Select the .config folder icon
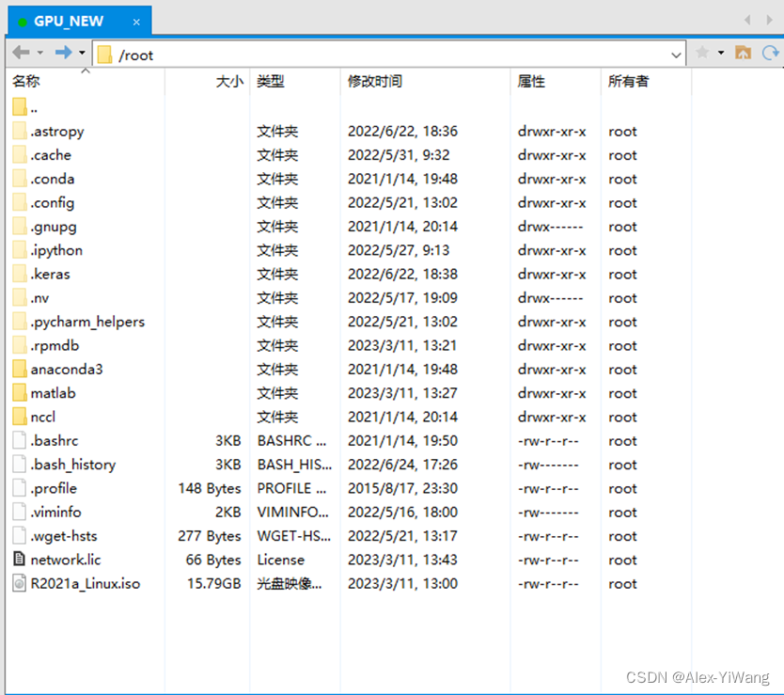Viewport: 784px width, 695px height. coord(20,202)
